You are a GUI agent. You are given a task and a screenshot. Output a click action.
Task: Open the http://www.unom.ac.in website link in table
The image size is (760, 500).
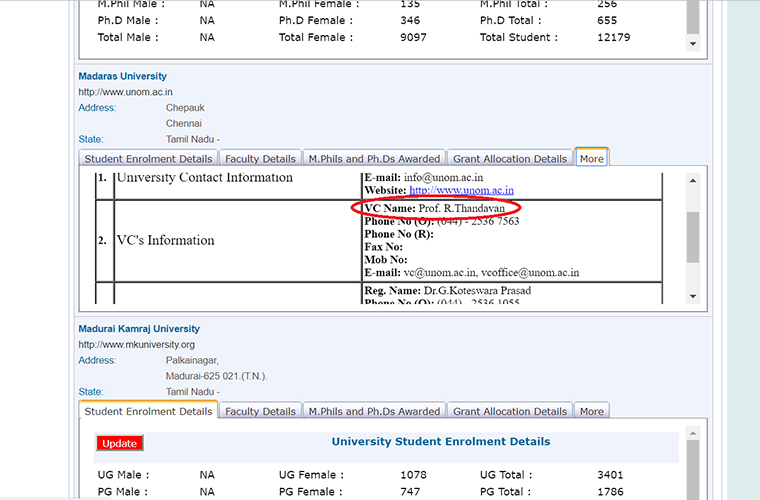461,190
